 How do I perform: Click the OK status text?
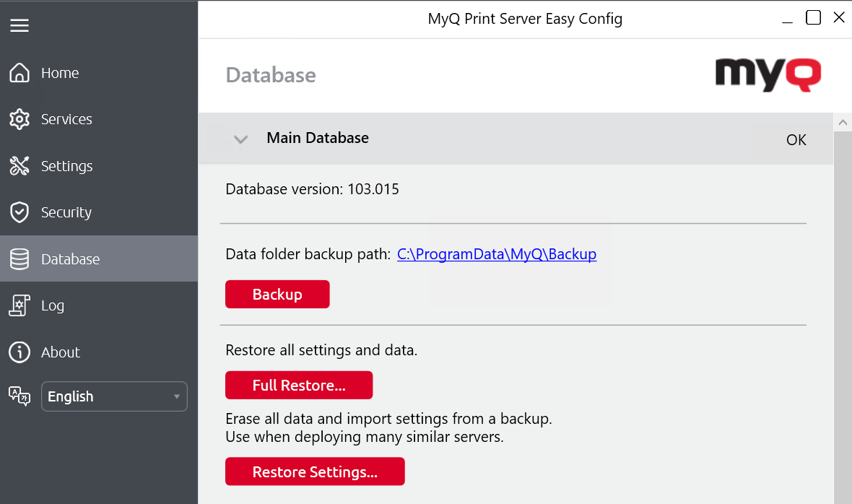(796, 140)
